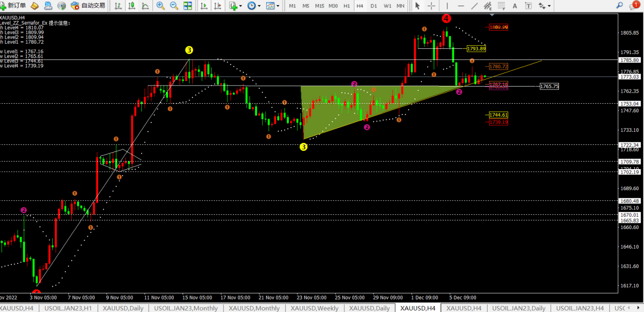Click the active XAUUSD,H4 tab
Image resolution: width=644 pixels, height=312 pixels.
pos(418,308)
